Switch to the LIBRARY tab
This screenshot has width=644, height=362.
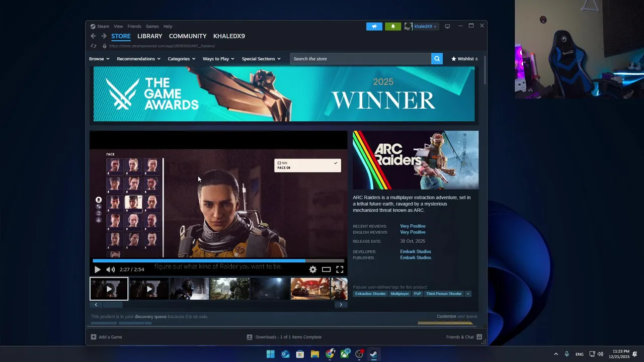pyautogui.click(x=150, y=36)
